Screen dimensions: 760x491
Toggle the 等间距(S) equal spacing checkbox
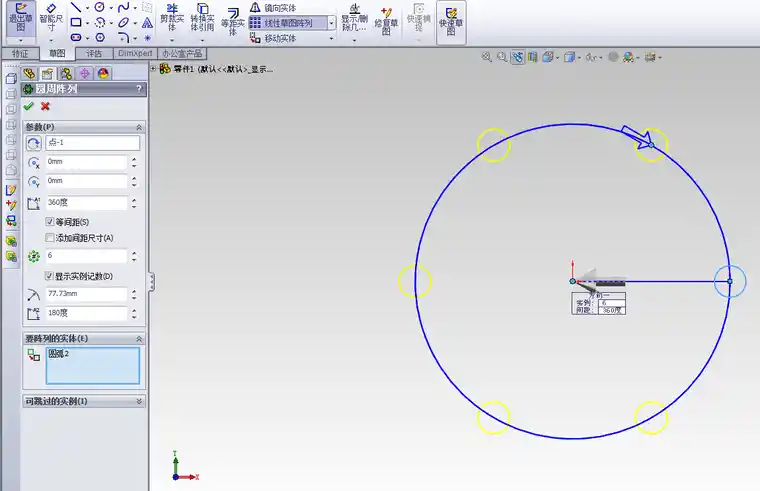pyautogui.click(x=49, y=222)
